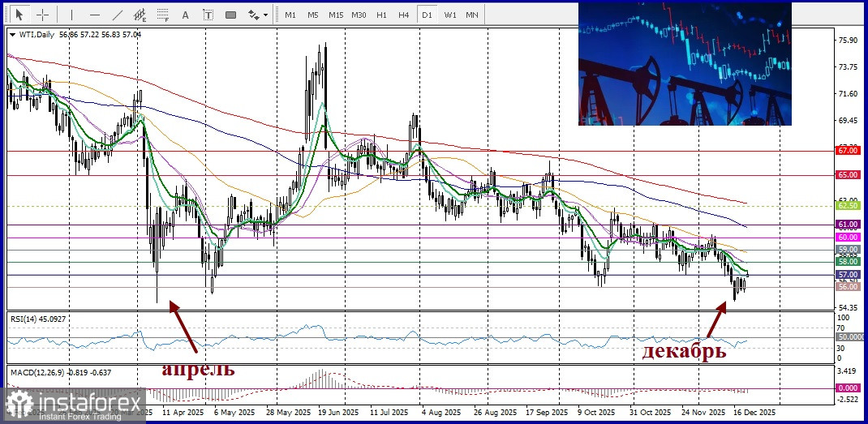This screenshot has width=868, height=424.
Task: Click the red 67.00 price level label
Action: coord(847,151)
